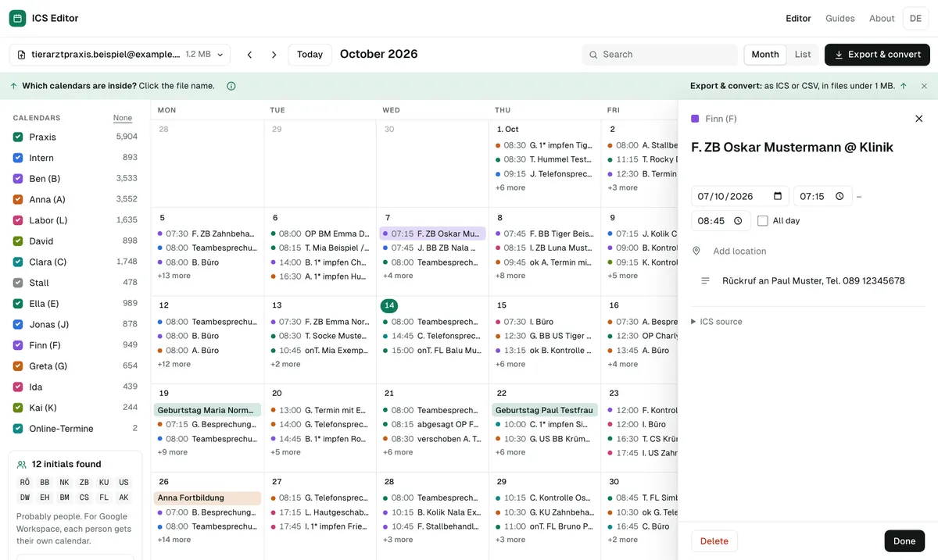Click into the Search field
Image resolution: width=938 pixels, height=560 pixels.
coord(660,55)
